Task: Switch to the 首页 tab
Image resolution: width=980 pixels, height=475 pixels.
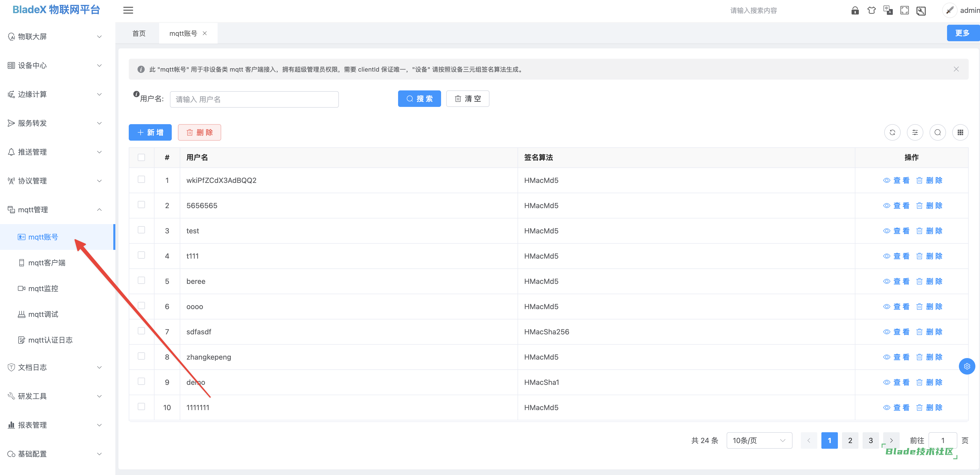Action: point(139,33)
